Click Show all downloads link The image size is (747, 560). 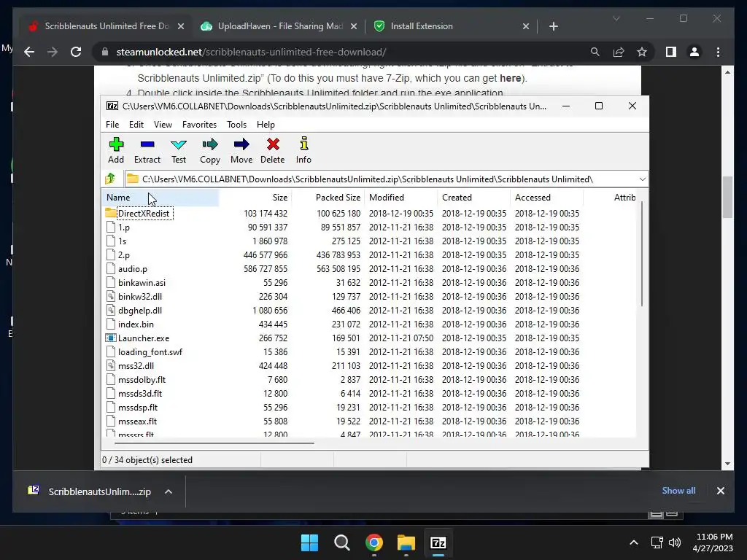tap(678, 491)
